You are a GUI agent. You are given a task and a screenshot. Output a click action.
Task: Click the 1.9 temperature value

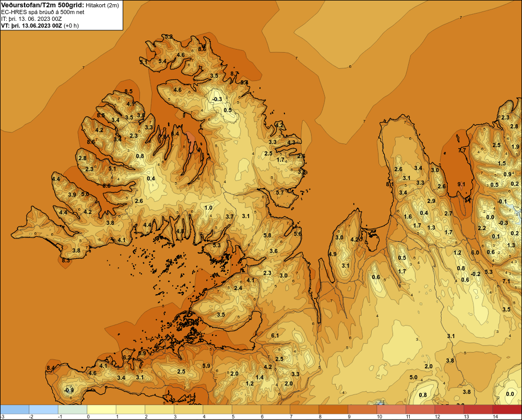(x=515, y=147)
